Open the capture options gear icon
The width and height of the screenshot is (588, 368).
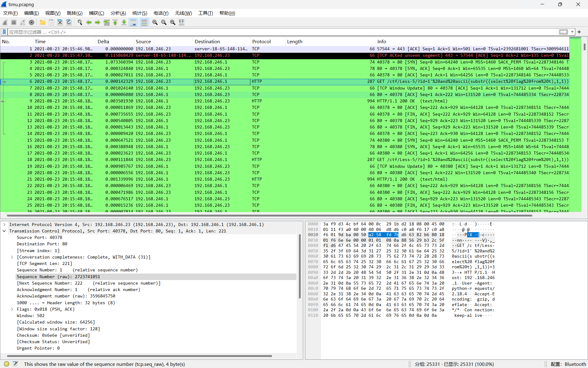point(32,22)
